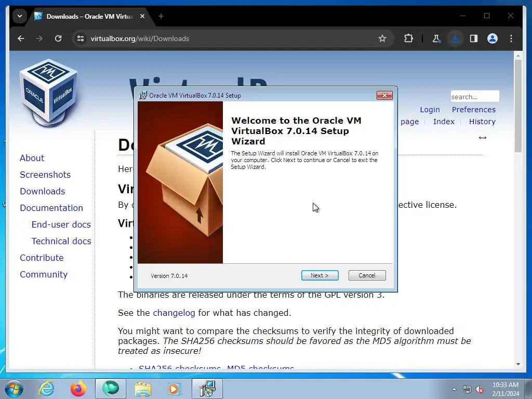
Task: Reload the Downloads page
Action: (58, 38)
